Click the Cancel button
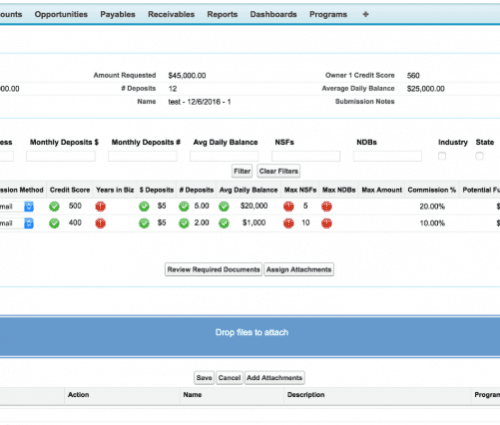This screenshot has height=425, width=500. click(x=229, y=378)
